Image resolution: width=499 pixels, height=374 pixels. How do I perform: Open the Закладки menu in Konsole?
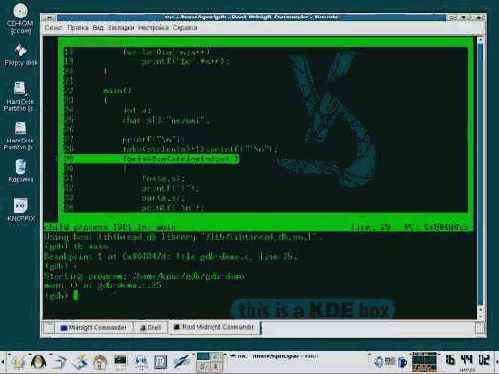pos(121,28)
